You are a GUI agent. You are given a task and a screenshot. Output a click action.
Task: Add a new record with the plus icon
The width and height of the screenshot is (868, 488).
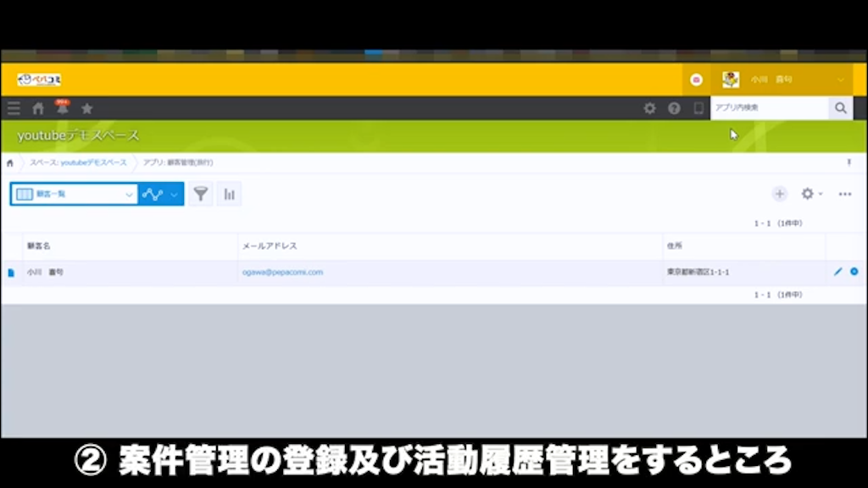pyautogui.click(x=779, y=194)
